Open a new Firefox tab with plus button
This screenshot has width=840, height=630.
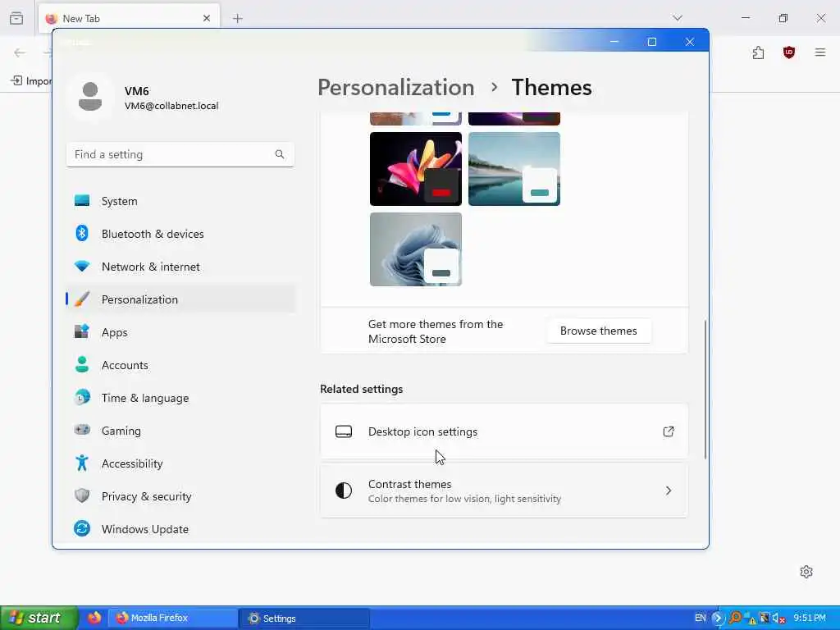[x=237, y=19]
